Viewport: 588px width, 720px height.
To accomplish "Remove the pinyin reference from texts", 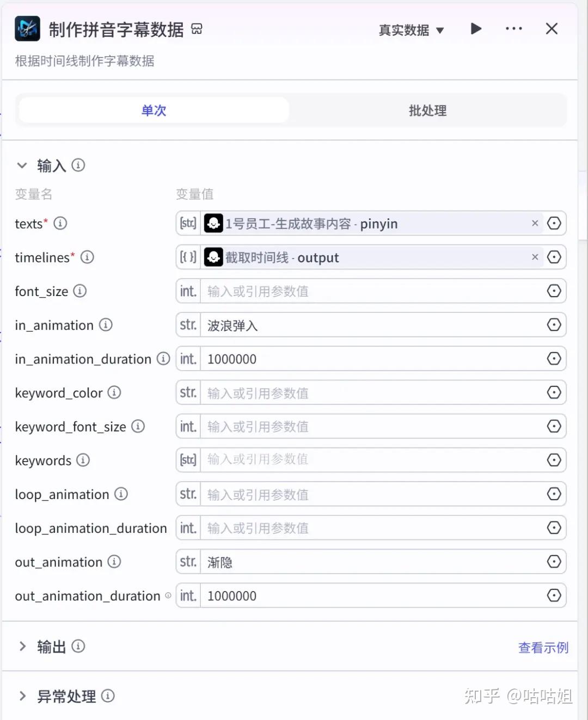I will 535,224.
